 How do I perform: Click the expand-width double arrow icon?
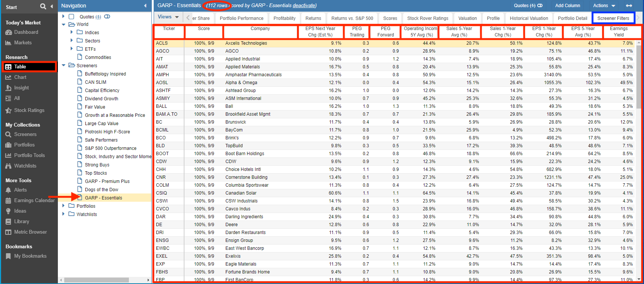tap(629, 6)
